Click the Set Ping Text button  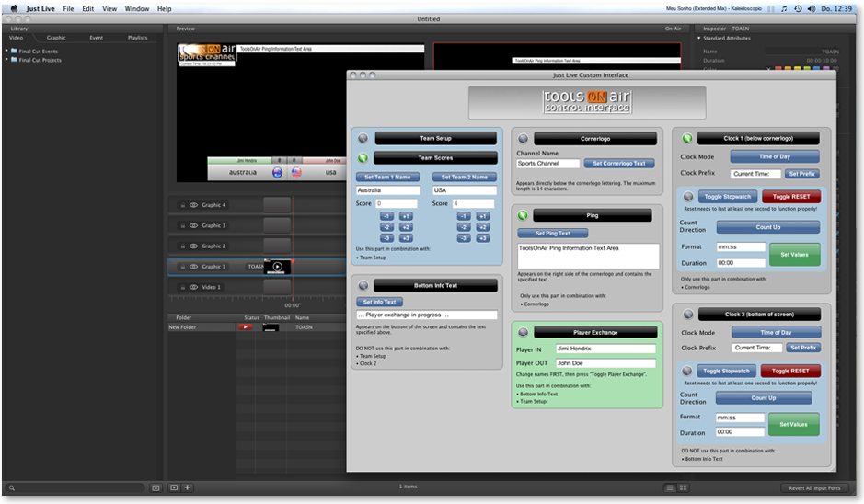tap(553, 233)
